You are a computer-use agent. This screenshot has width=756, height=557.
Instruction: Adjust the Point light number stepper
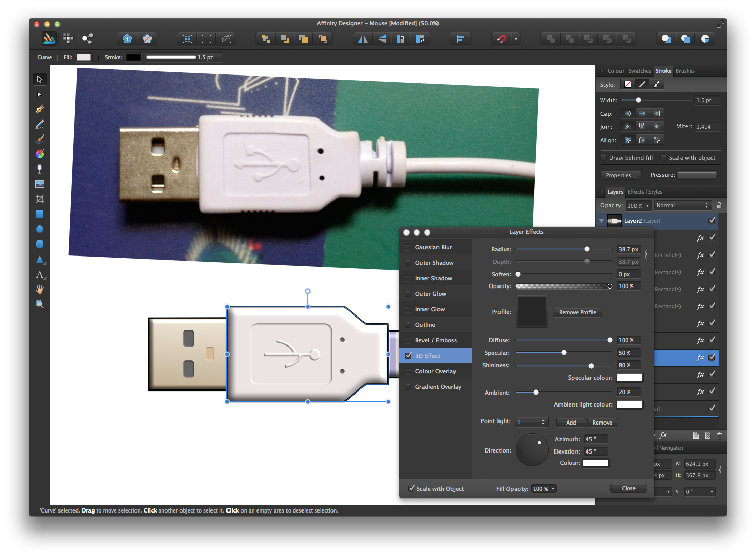tap(543, 422)
